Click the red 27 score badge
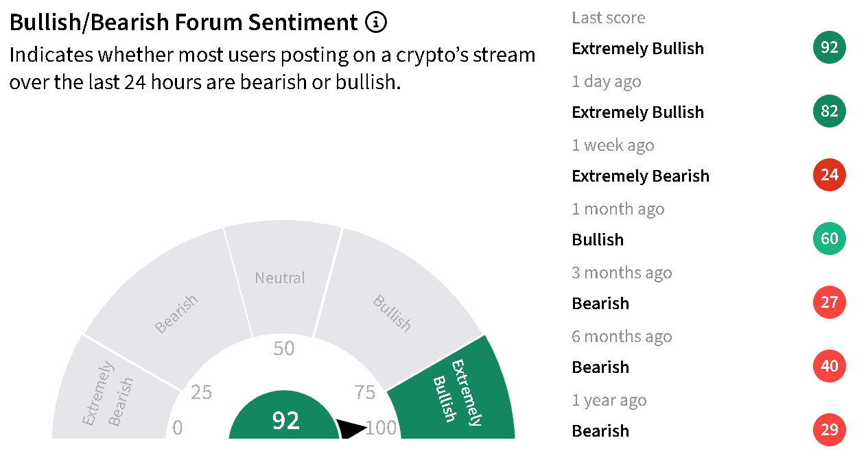Screen dimensions: 868x462 coord(830,302)
